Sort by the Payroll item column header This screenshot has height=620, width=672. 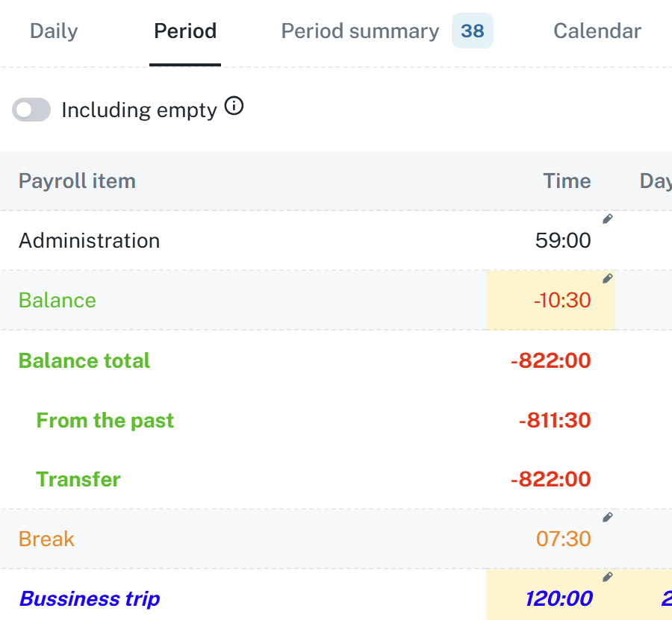click(77, 181)
